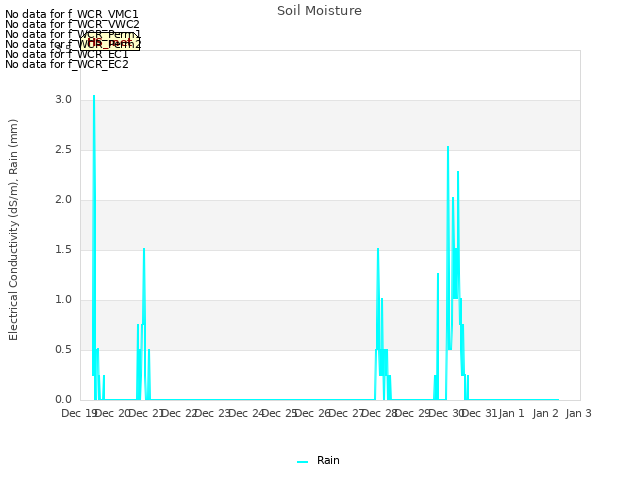This screenshot has width=640, height=480.
Task: Click the yellow HS_met annotation box
Action: point(110,42)
